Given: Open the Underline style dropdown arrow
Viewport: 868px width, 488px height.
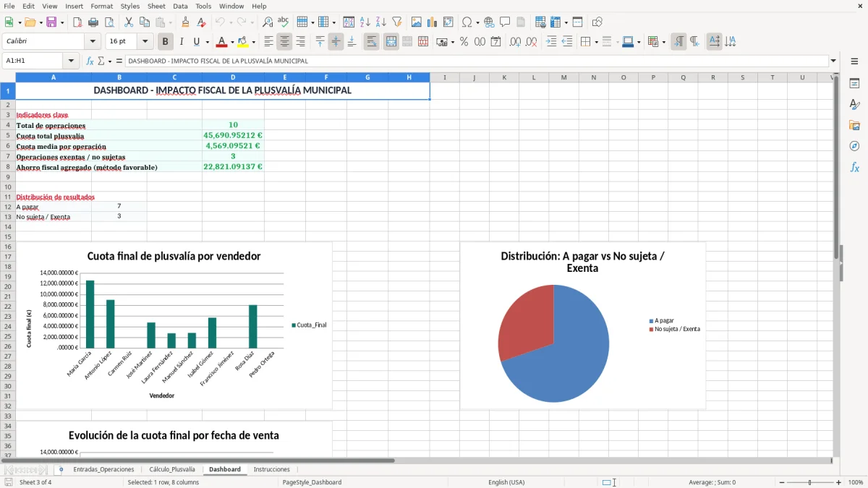Looking at the screenshot, I should point(207,42).
